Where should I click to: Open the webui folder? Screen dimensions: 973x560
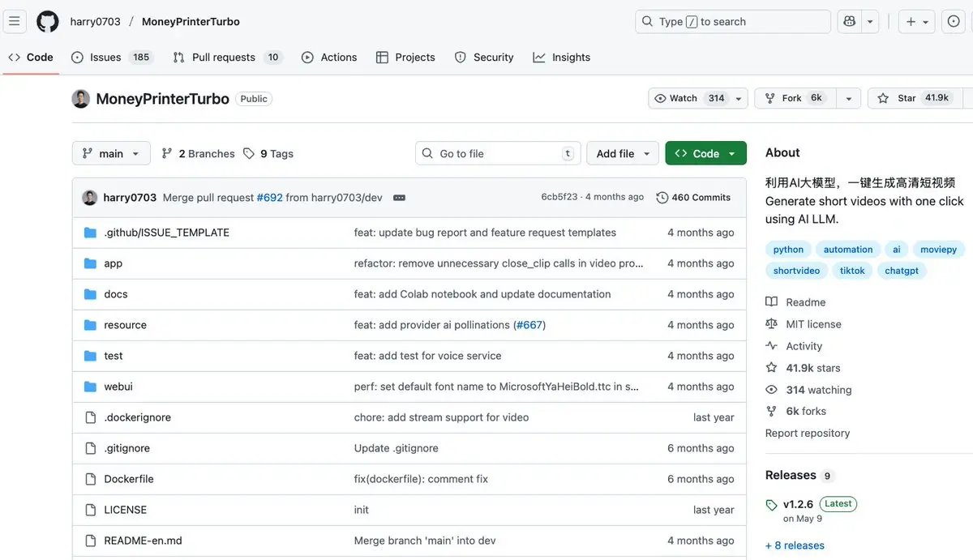[118, 387]
